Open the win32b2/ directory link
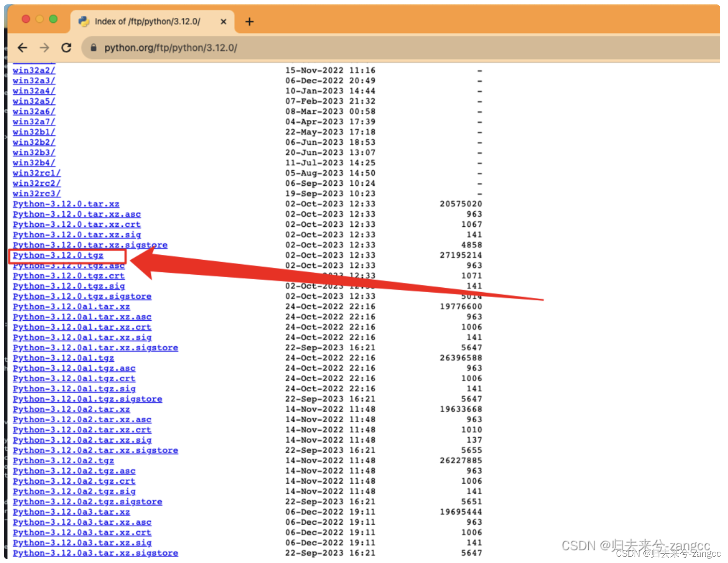Viewport: 728px width, 563px height. (x=34, y=142)
